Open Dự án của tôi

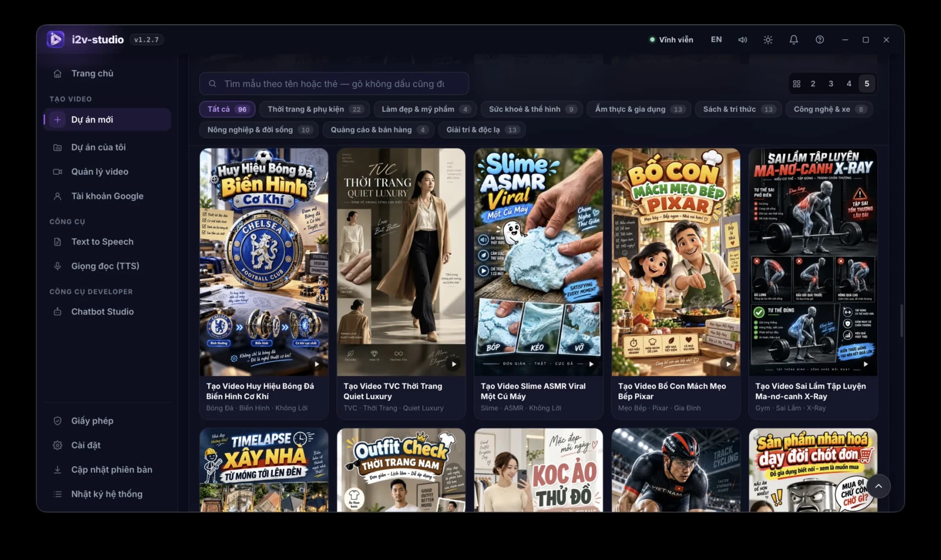tap(107, 147)
